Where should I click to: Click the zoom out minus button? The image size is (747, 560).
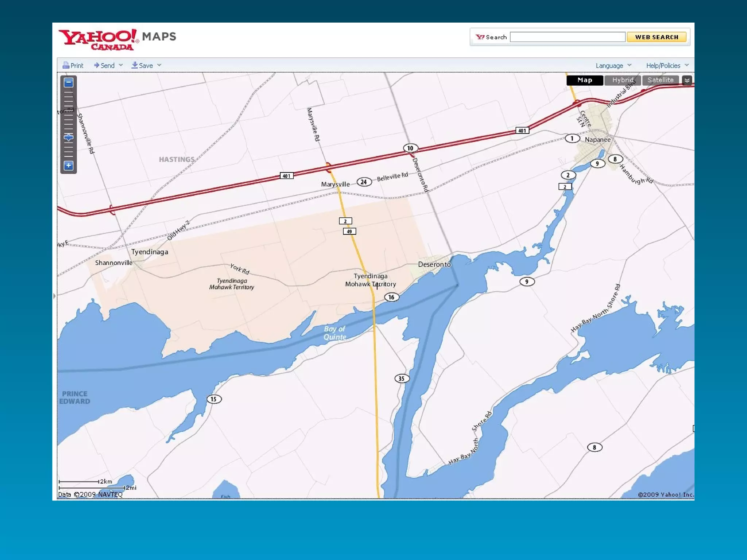tap(68, 83)
